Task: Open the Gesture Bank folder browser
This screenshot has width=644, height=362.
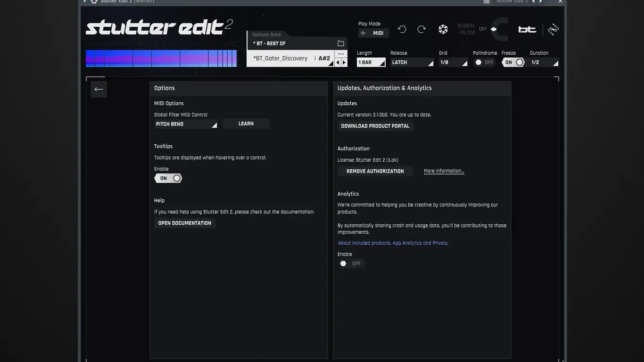Action: point(341,43)
